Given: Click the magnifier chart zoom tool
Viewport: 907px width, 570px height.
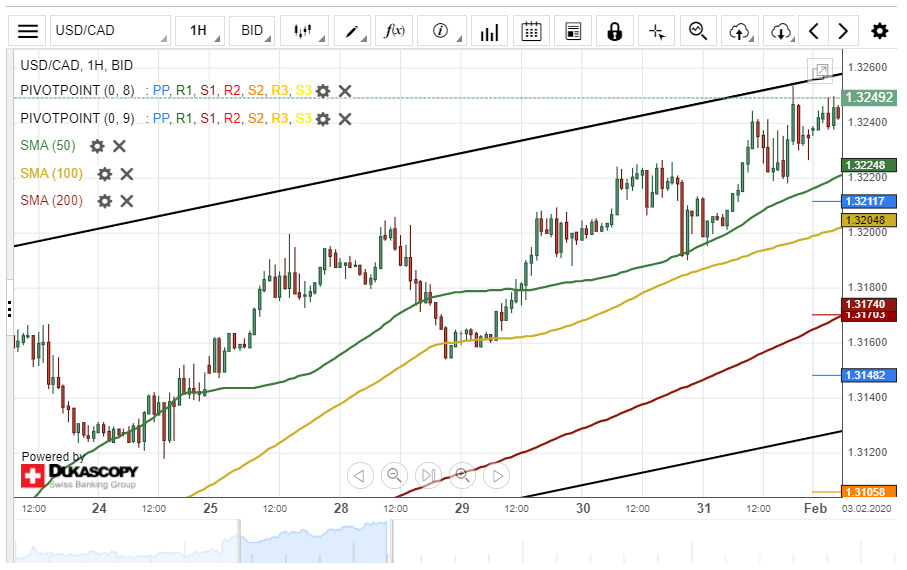Looking at the screenshot, I should click(698, 31).
